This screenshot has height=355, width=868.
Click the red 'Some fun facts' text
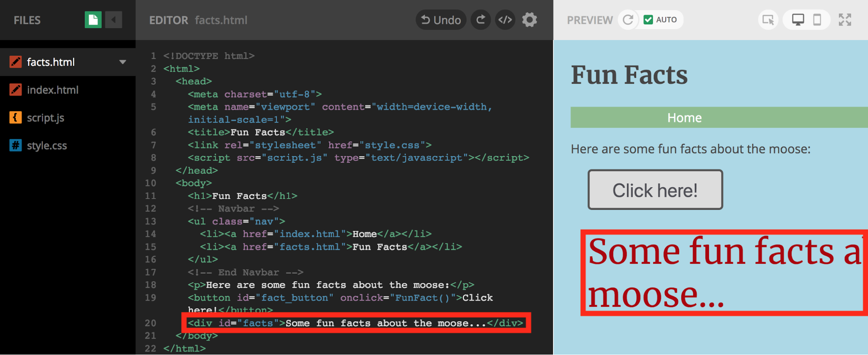(x=721, y=272)
